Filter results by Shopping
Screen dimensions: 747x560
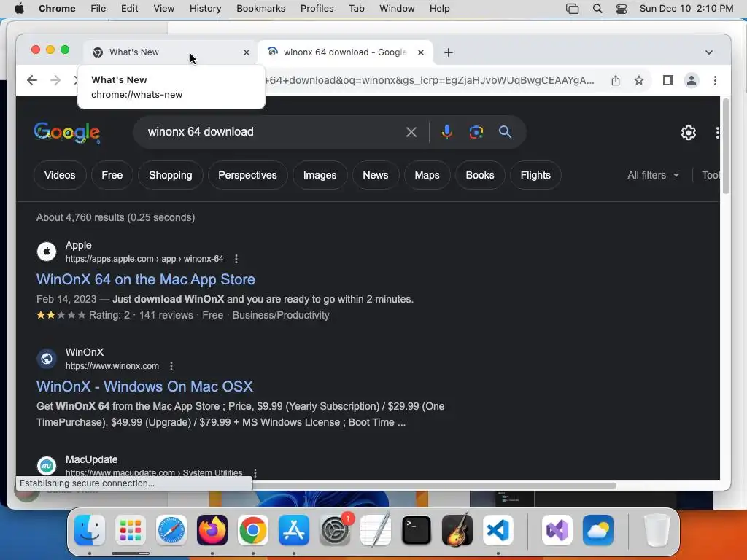171,175
